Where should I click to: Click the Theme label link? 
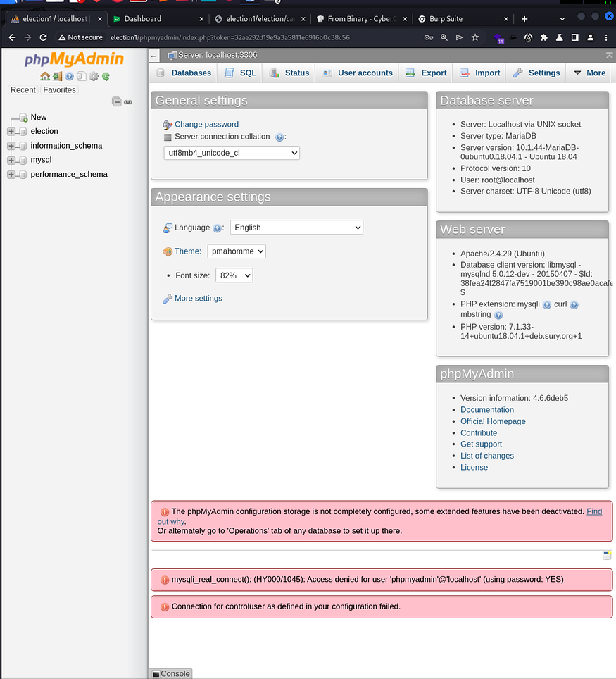click(188, 251)
